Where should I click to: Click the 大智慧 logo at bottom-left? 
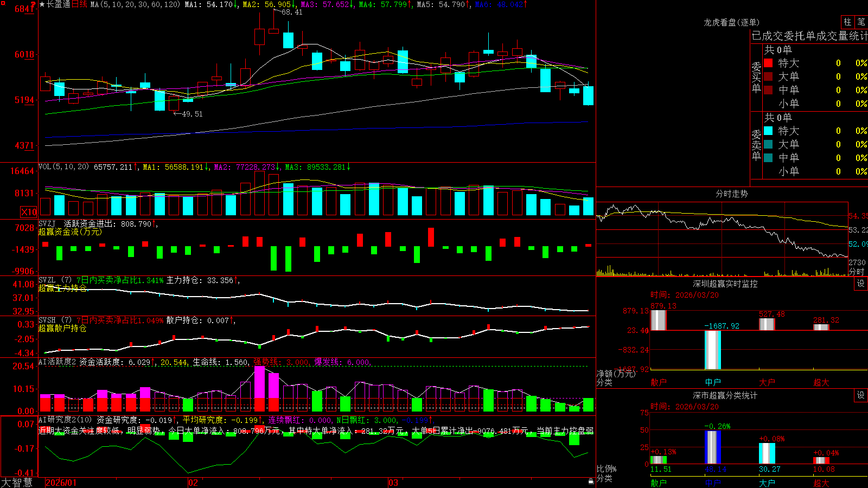pyautogui.click(x=17, y=483)
